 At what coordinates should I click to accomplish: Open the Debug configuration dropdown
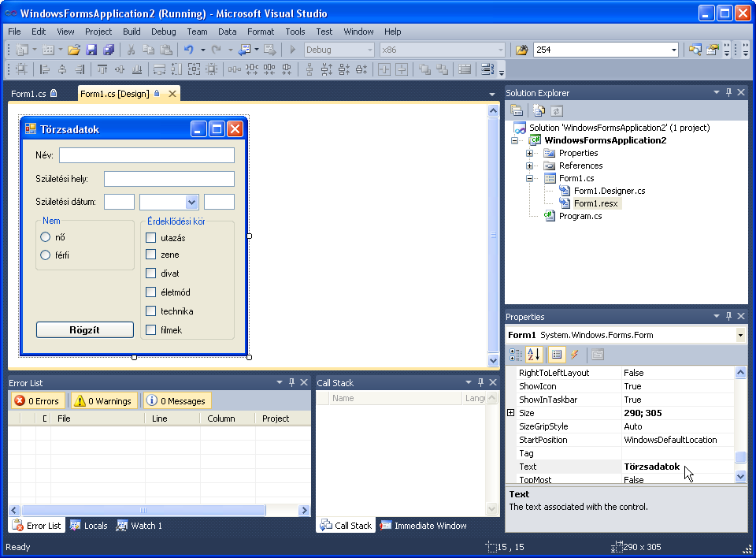click(370, 50)
